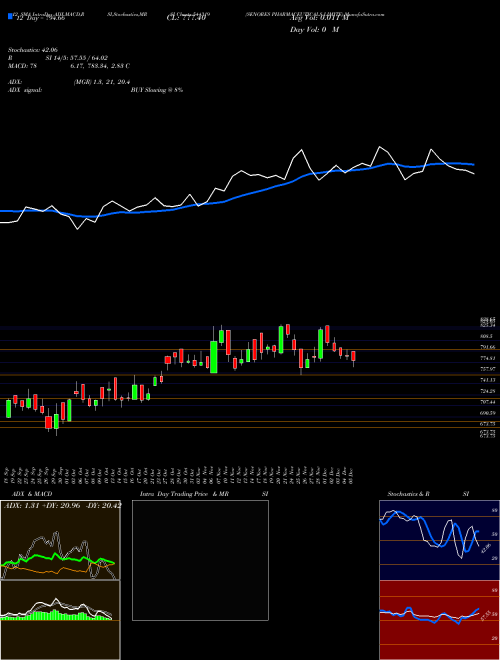Click the 'BUY Slowing @ 8%' signal text
500x660 pixels.
(157, 90)
